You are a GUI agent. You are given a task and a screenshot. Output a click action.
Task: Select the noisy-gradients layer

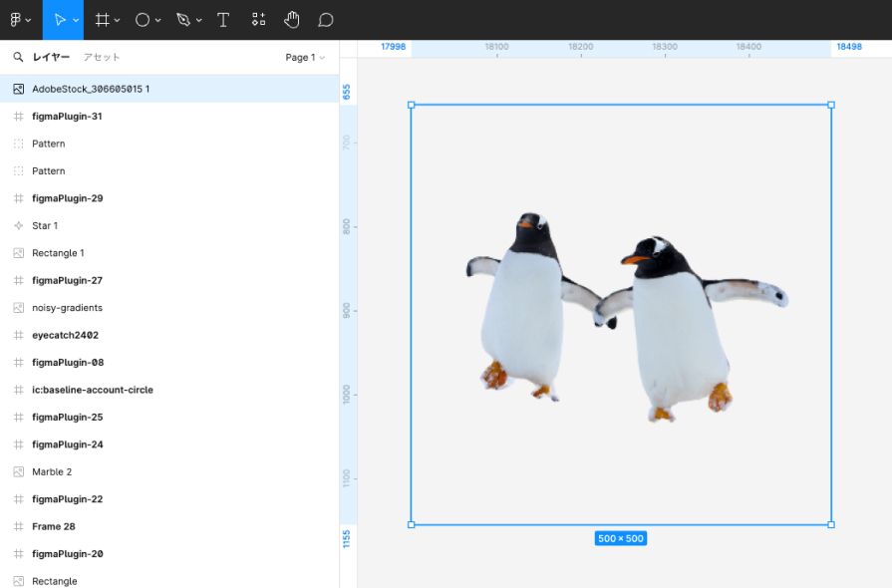(x=67, y=308)
